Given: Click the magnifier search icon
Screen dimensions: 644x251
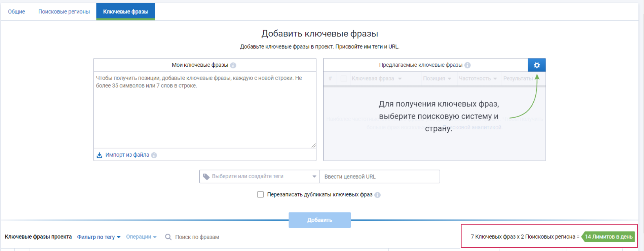Looking at the screenshot, I should pyautogui.click(x=168, y=237).
